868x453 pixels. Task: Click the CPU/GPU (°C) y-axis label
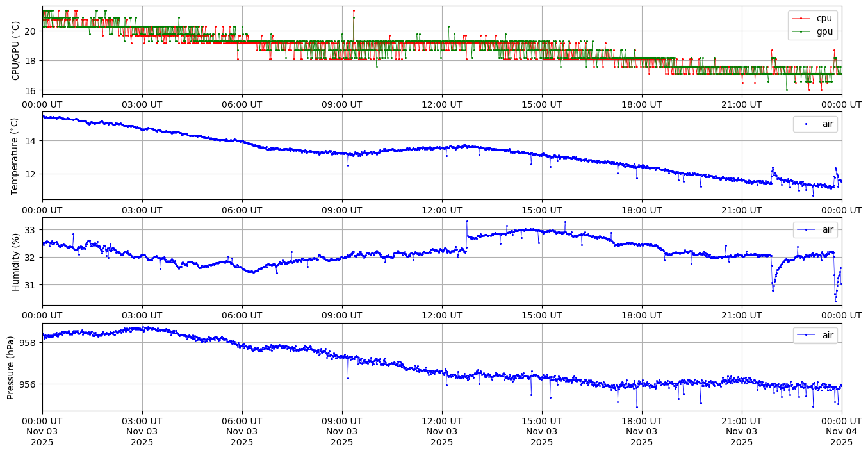[x=16, y=51]
